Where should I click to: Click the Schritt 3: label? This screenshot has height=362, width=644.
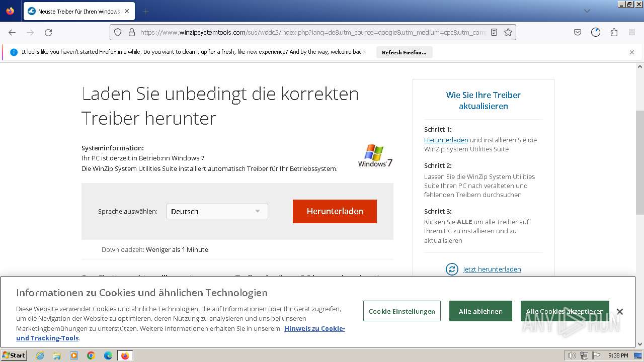[x=438, y=211]
